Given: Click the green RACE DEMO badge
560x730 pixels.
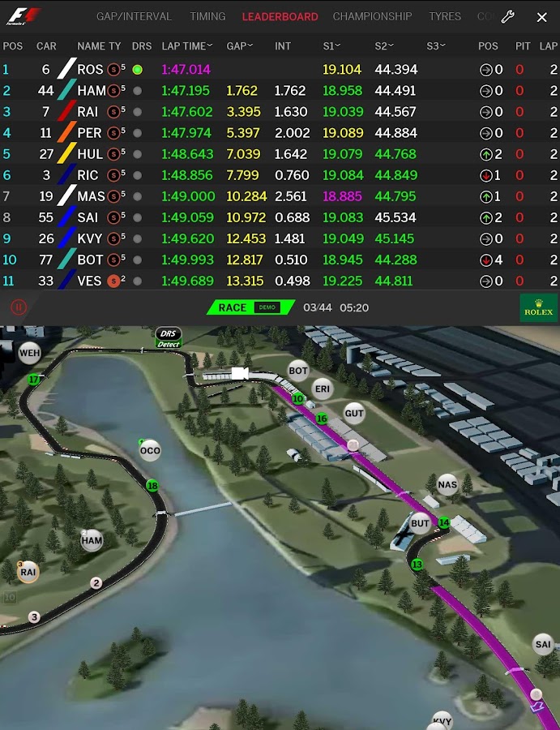Looking at the screenshot, I should [x=250, y=307].
